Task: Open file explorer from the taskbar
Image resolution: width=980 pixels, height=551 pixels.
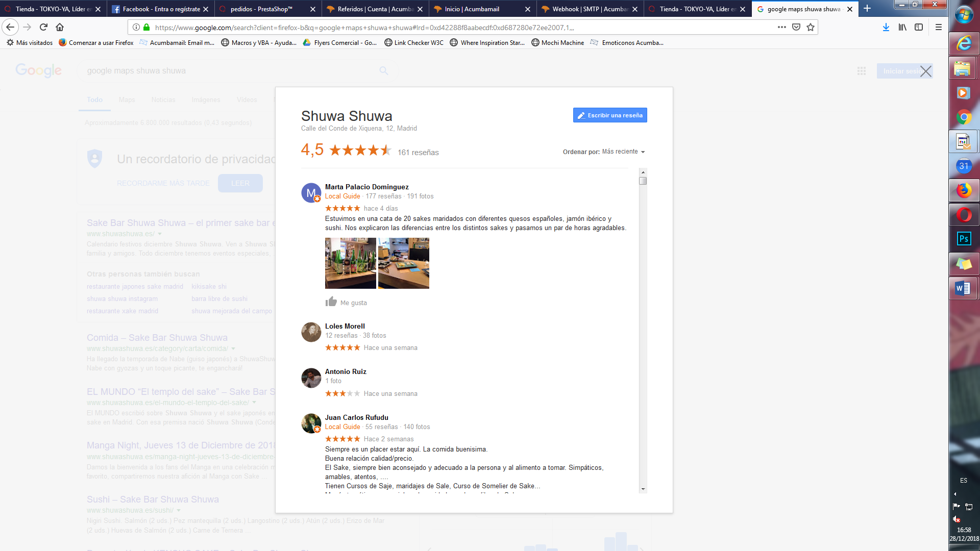Action: click(x=964, y=68)
